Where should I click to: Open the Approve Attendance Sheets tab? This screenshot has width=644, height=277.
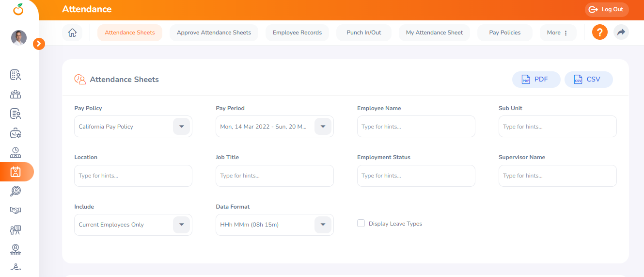tap(214, 33)
